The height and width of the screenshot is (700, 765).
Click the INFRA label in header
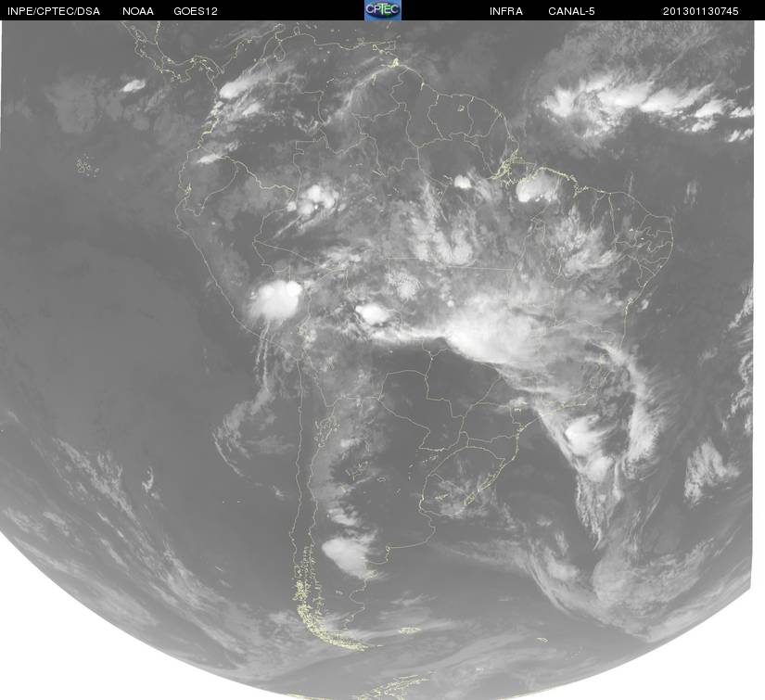click(506, 11)
